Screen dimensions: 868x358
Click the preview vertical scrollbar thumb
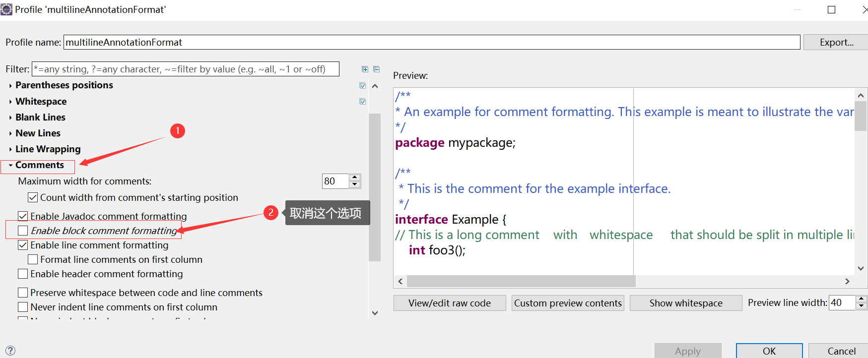point(861,116)
